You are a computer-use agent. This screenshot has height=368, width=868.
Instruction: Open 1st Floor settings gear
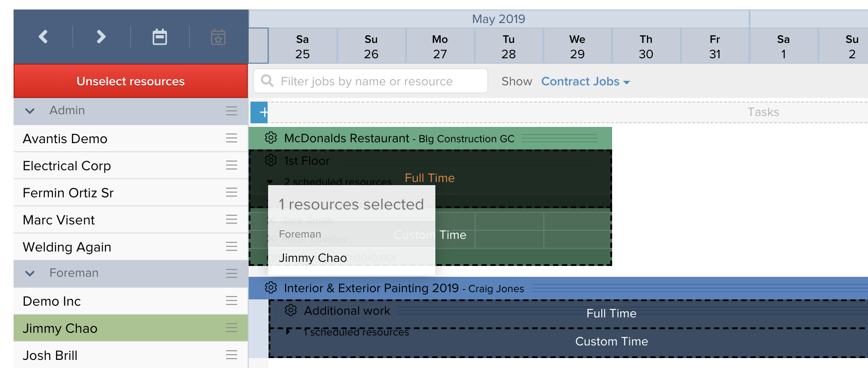[271, 160]
